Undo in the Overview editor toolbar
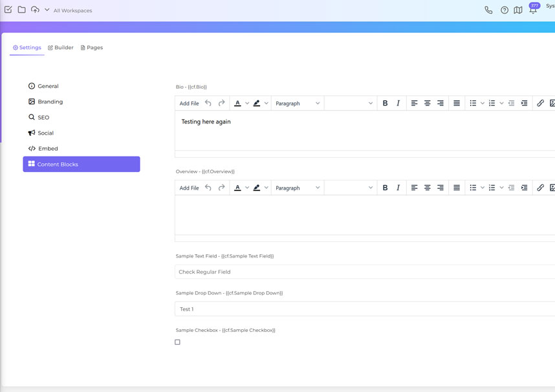The width and height of the screenshot is (555, 392). 208,188
